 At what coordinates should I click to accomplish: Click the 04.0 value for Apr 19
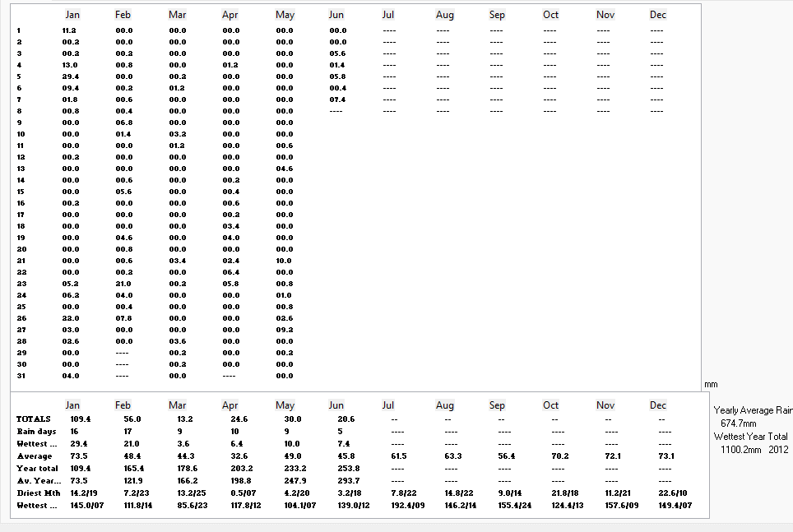(x=231, y=238)
